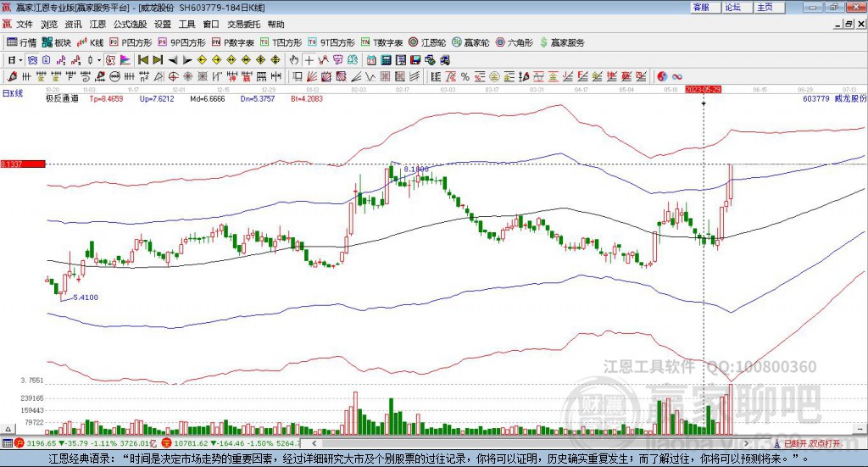Toggle the crosshair cursor tool
Viewport: 868px width, 467px height.
point(309,60)
